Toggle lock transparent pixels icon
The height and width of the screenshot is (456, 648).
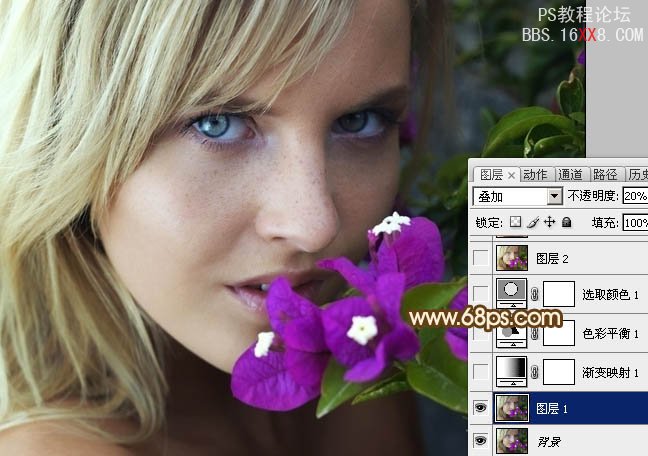515,222
